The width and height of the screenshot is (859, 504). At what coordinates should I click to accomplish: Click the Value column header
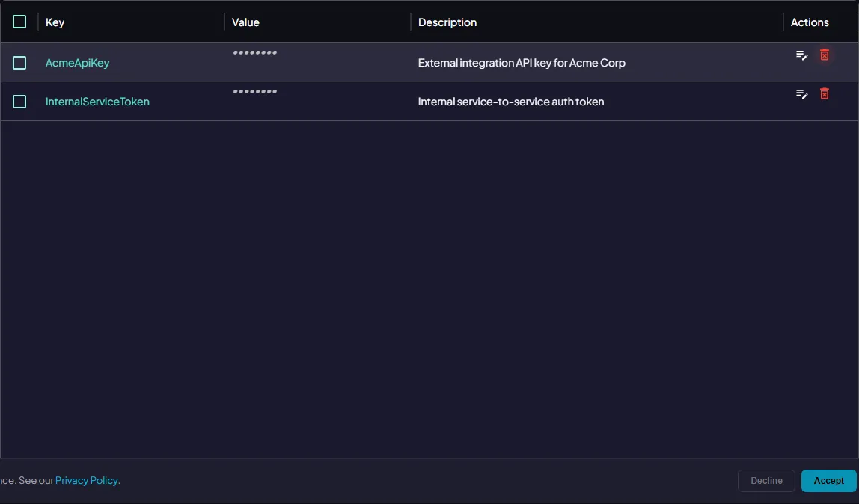245,22
